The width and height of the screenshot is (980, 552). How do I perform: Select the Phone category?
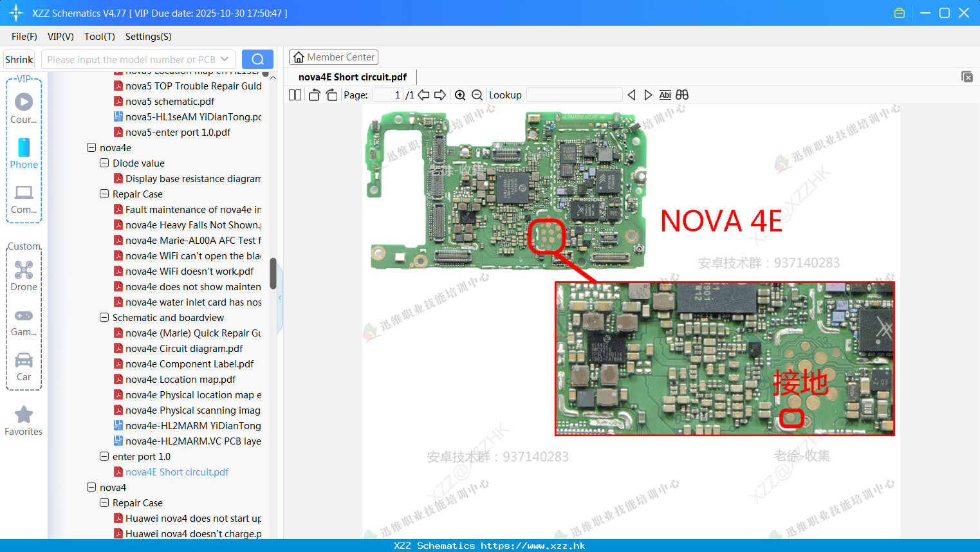click(x=24, y=154)
